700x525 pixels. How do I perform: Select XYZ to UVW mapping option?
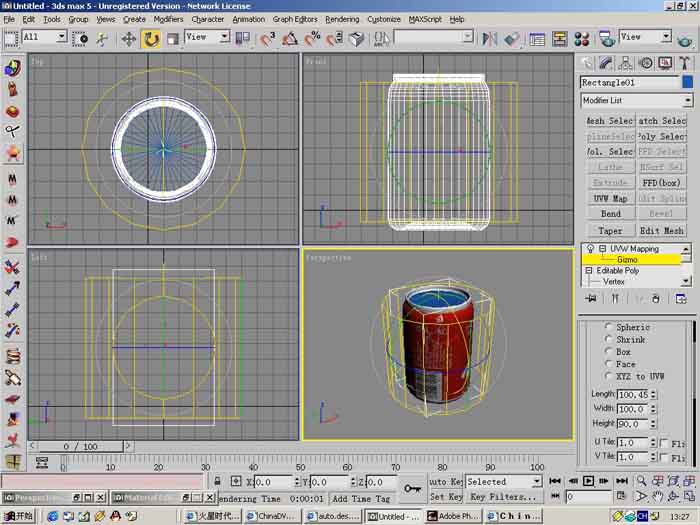[x=608, y=376]
